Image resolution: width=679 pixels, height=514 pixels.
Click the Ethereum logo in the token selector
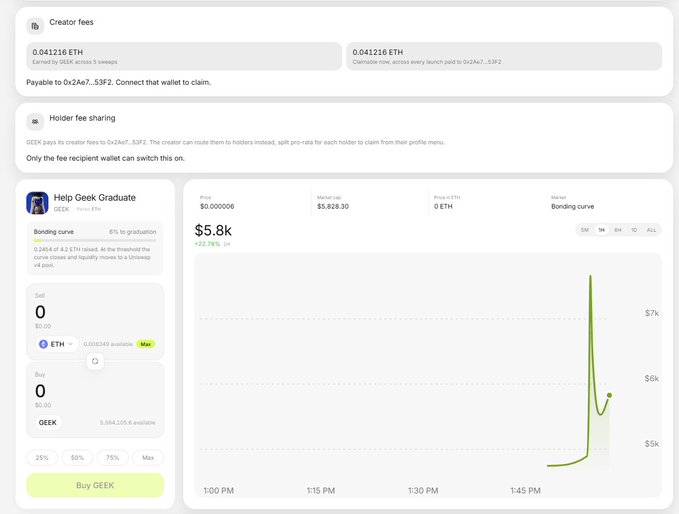pyautogui.click(x=43, y=344)
